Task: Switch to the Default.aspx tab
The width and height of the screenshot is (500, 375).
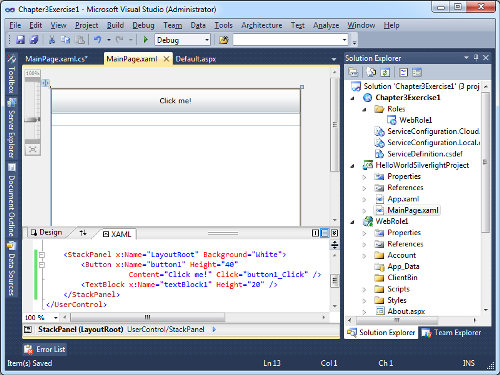Action: [x=196, y=59]
